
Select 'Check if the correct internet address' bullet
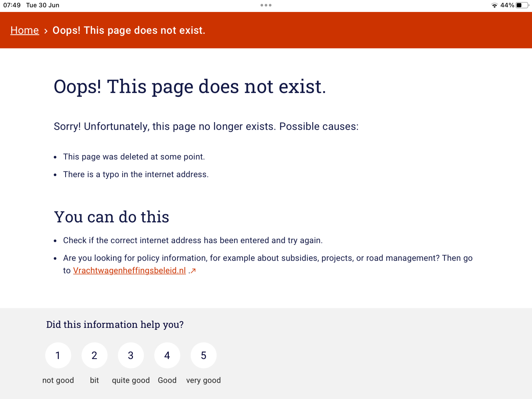[x=193, y=240]
